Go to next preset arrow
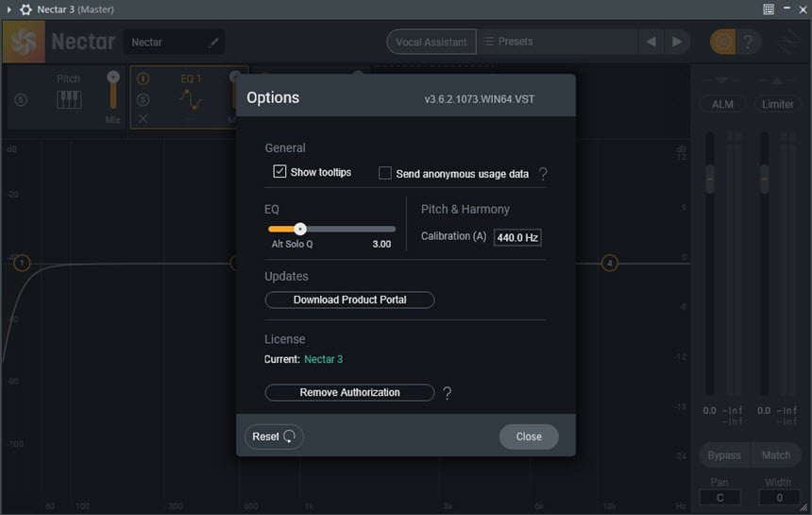Screen dimensions: 812x515 [x=677, y=42]
